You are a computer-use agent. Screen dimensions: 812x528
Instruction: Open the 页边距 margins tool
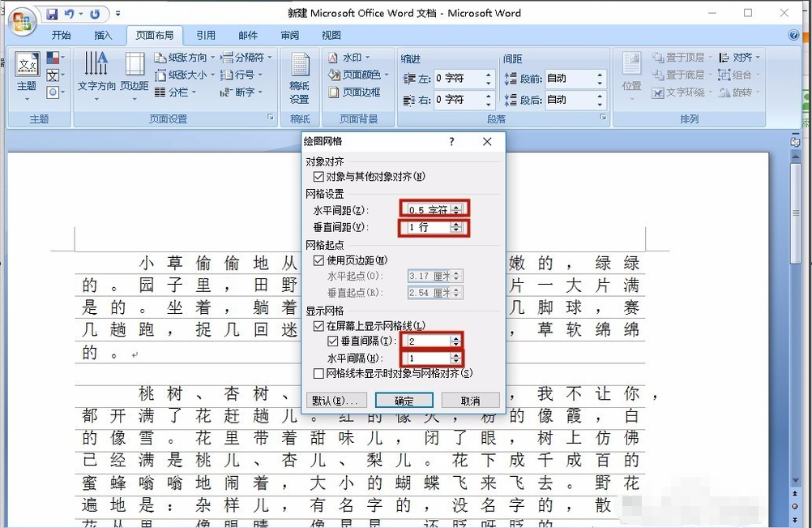(135, 75)
